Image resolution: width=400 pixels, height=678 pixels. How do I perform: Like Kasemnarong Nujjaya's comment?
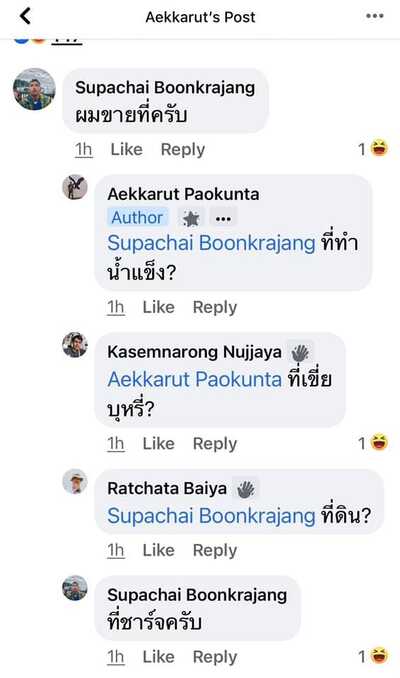point(159,444)
